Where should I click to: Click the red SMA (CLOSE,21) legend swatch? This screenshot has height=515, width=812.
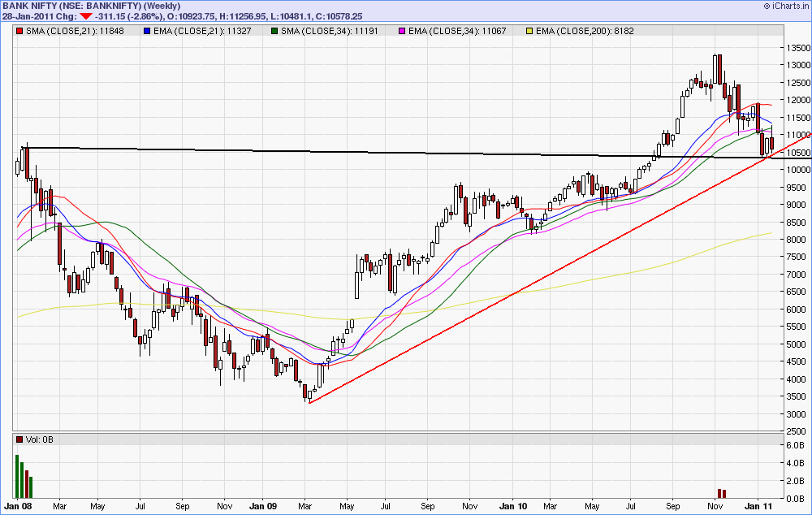(19, 31)
